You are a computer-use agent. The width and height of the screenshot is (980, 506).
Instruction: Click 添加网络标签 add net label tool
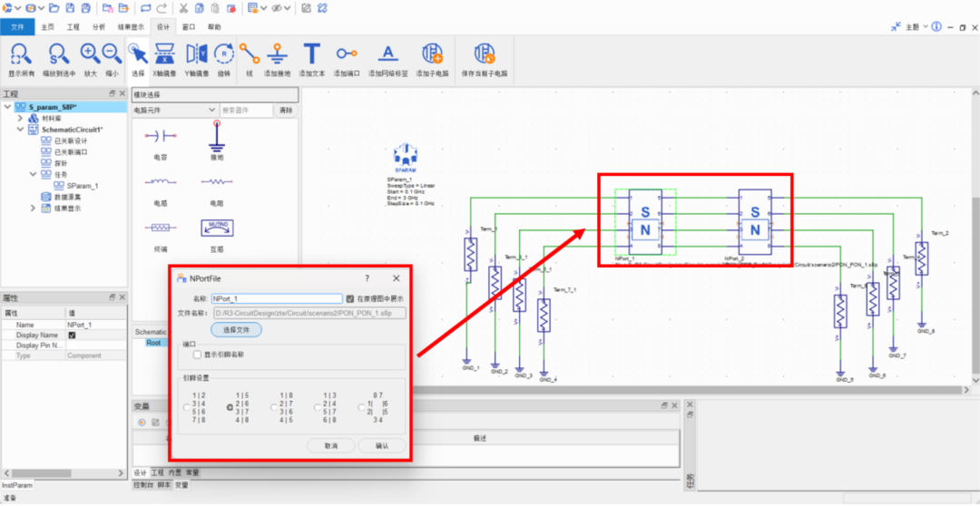coord(388,60)
